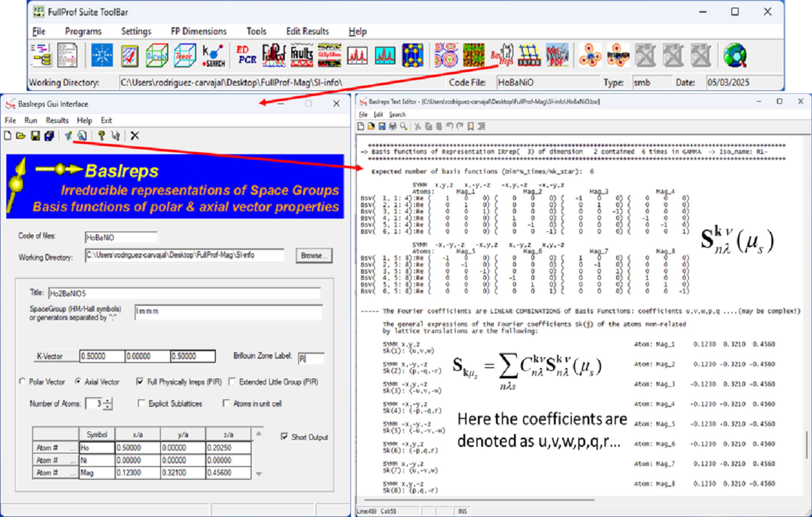Enable the Atoms in unit cell checkbox
Viewport: 812px width, 517px height.
click(226, 403)
